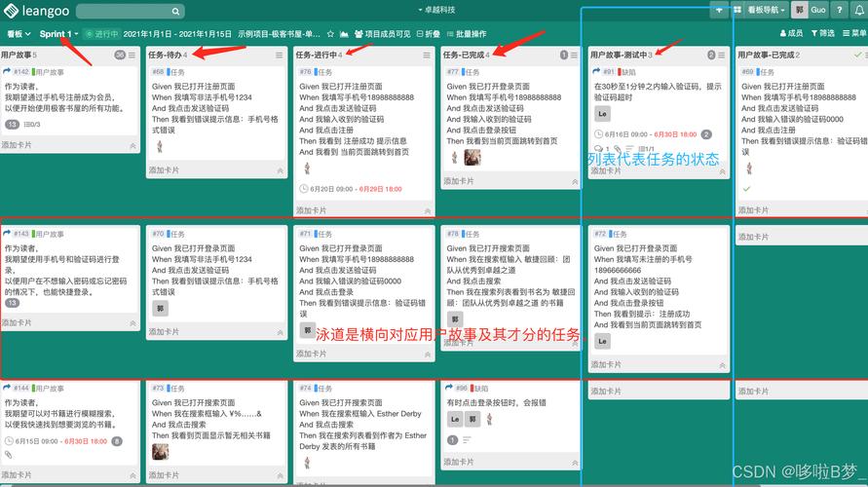Click checklist 0/3 on card #142
868x487 pixels.
pyautogui.click(x=32, y=125)
